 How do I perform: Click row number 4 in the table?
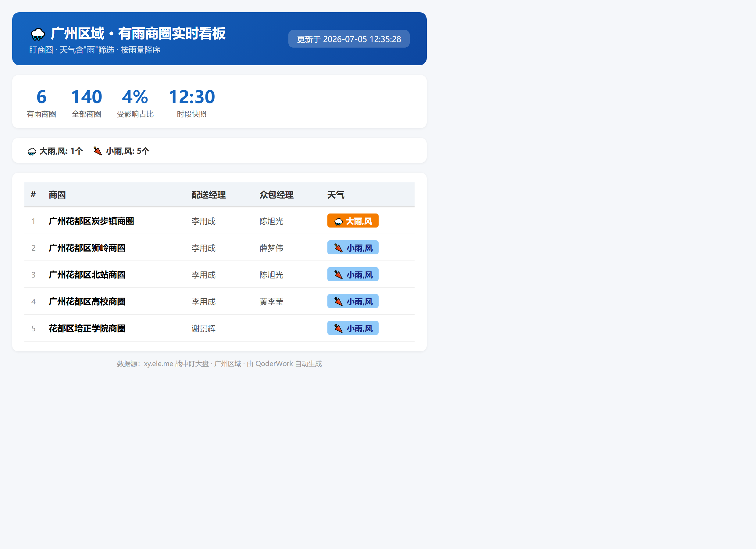click(x=33, y=302)
